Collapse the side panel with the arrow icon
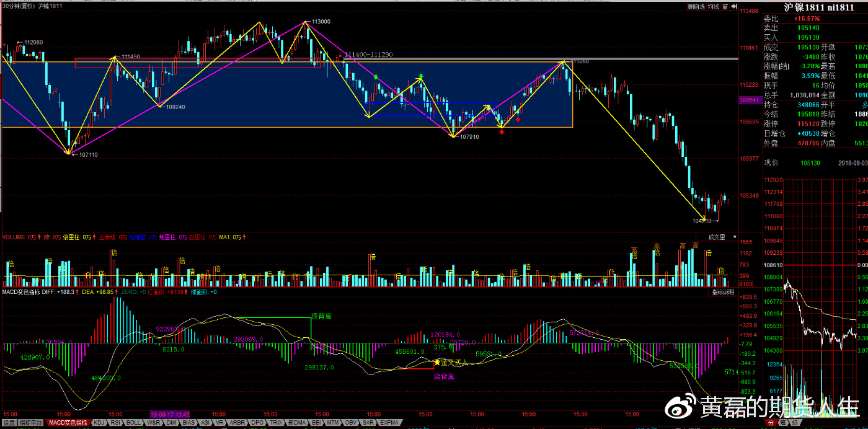This screenshot has height=429, width=868. click(x=734, y=6)
